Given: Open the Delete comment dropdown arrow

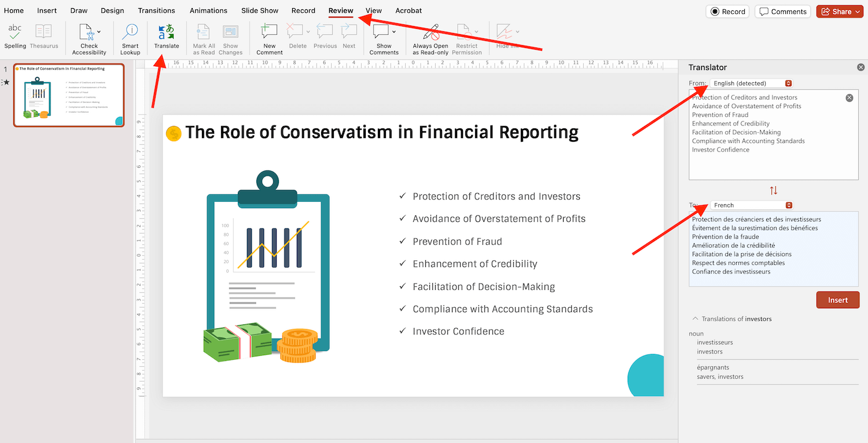Looking at the screenshot, I should pos(308,32).
